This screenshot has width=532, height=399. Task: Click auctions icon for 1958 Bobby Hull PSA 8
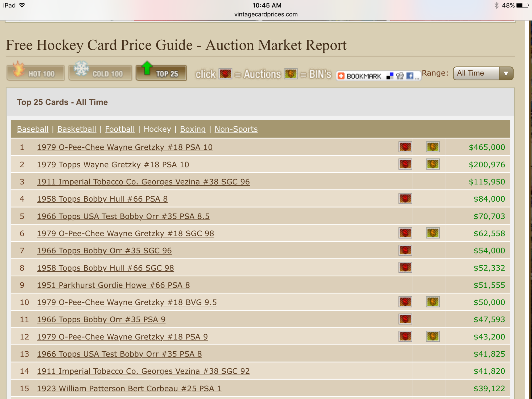(405, 199)
